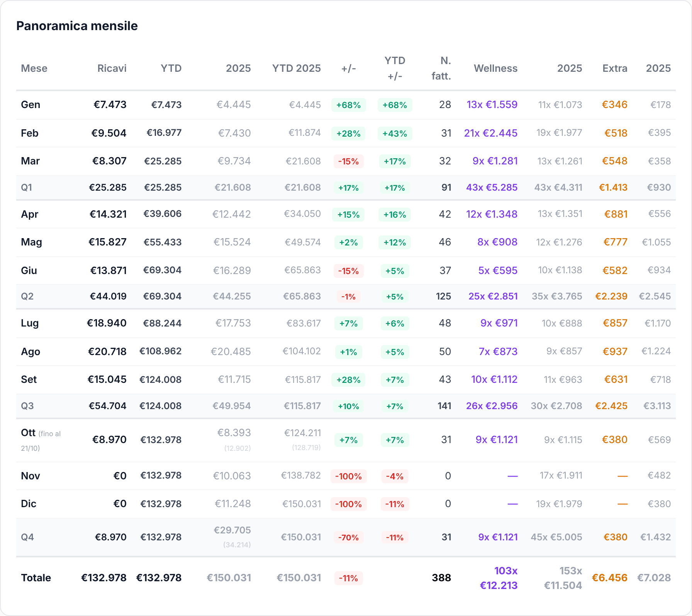Select Ago YTD value €108.962
The width and height of the screenshot is (692, 616).
(160, 351)
